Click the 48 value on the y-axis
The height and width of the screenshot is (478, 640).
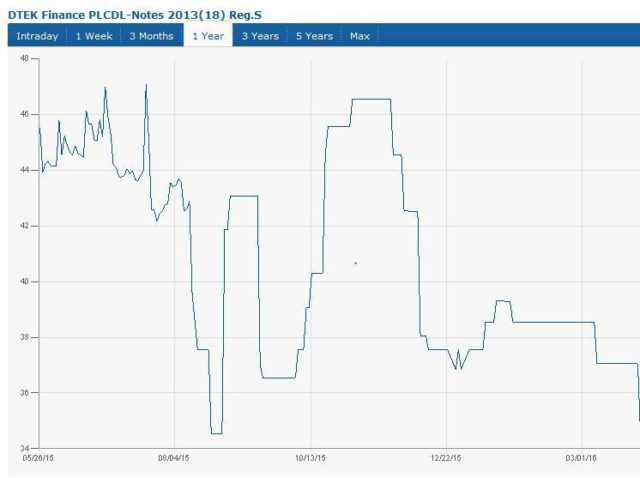point(26,59)
